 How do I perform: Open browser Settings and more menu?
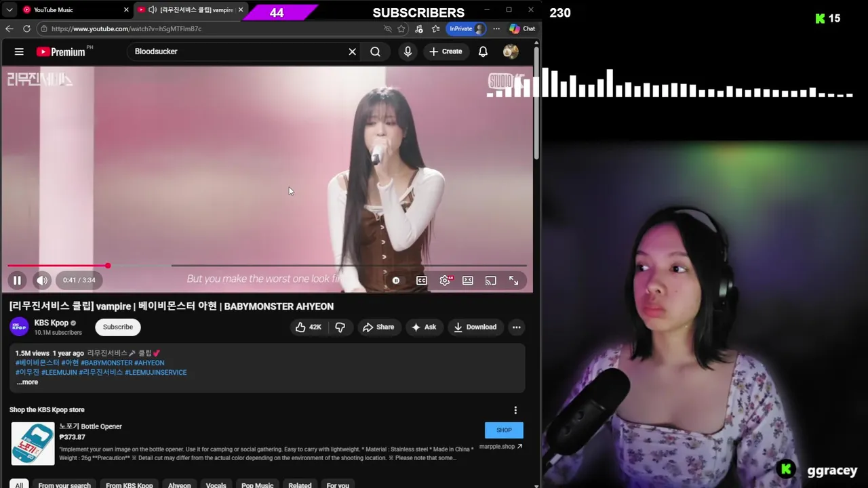pos(496,28)
